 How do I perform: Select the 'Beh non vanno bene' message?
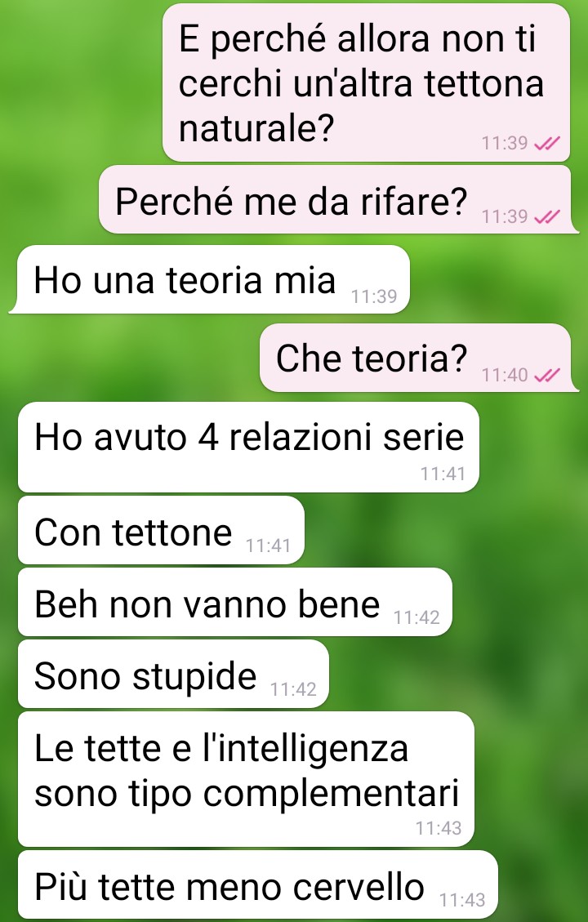tap(235, 603)
